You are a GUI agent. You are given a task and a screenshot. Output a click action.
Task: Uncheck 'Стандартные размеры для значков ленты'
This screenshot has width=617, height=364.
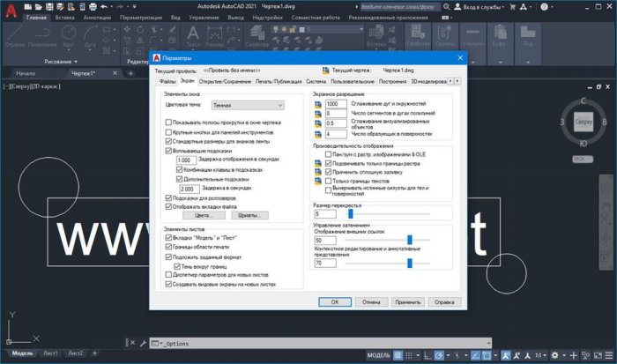(x=168, y=141)
